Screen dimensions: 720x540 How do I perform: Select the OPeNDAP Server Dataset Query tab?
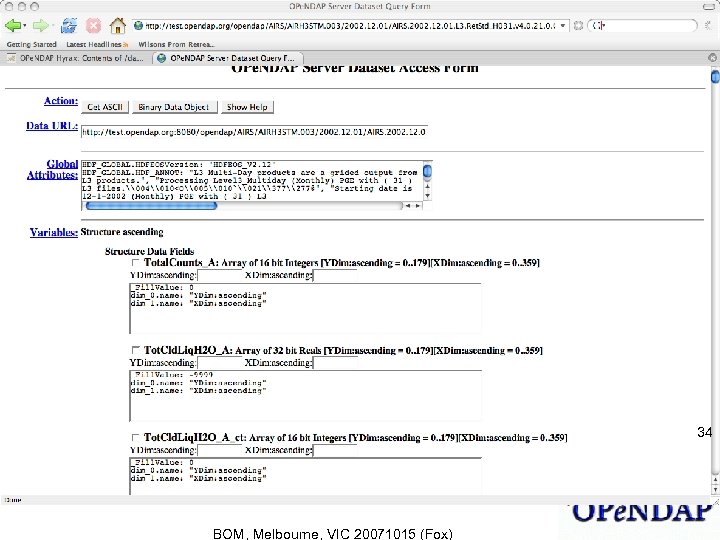227,58
